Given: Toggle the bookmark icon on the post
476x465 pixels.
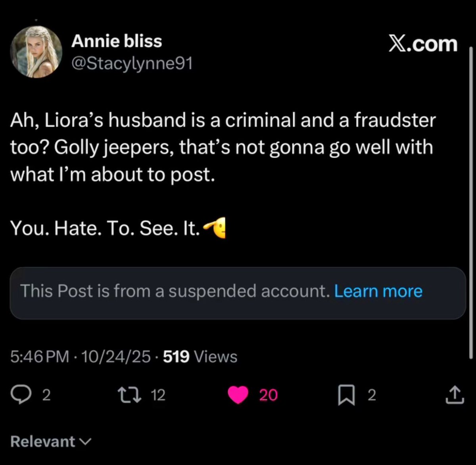Looking at the screenshot, I should pos(346,395).
